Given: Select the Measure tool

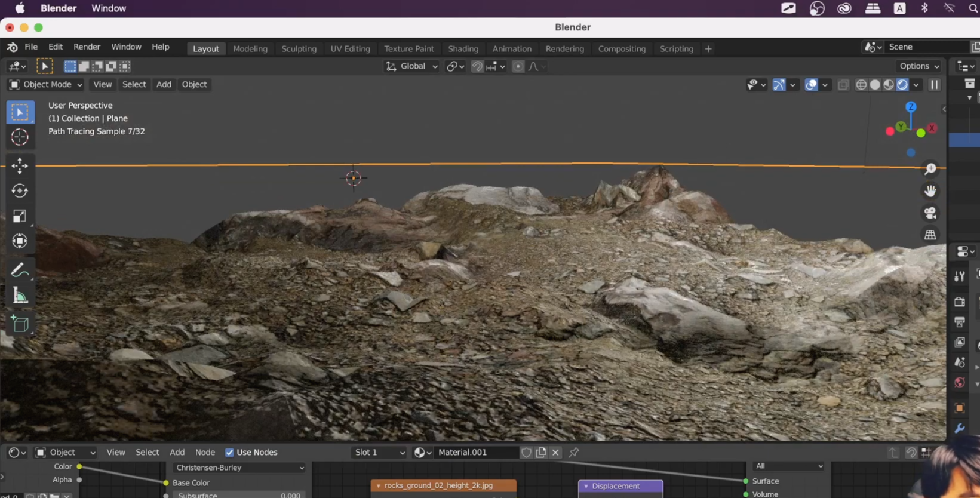Looking at the screenshot, I should tap(20, 296).
